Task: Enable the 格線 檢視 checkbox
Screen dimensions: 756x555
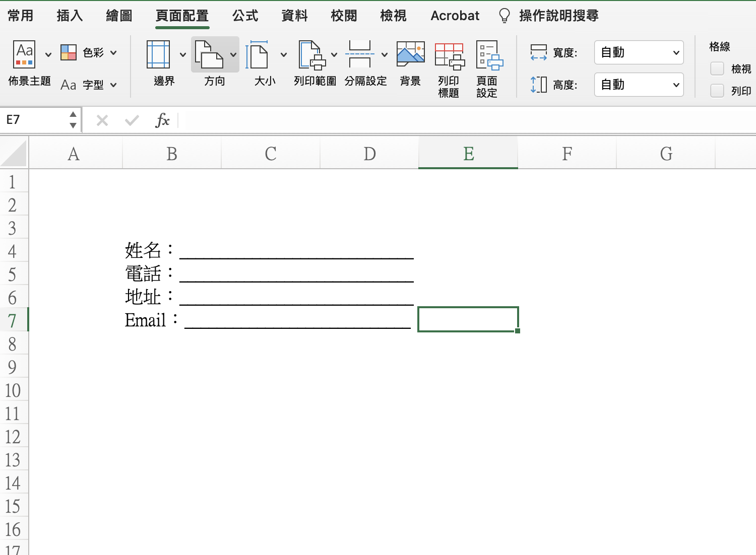Action: click(717, 68)
